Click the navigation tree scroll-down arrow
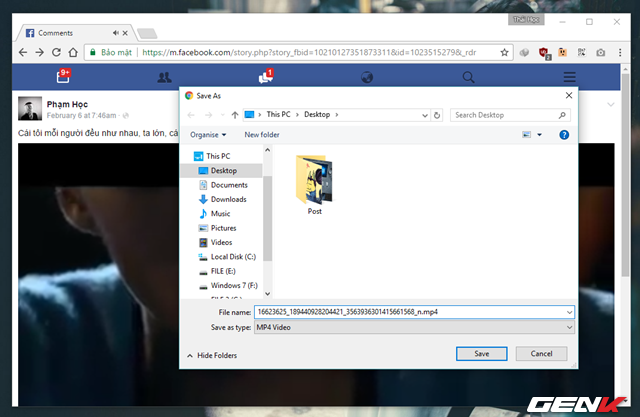 [x=268, y=293]
